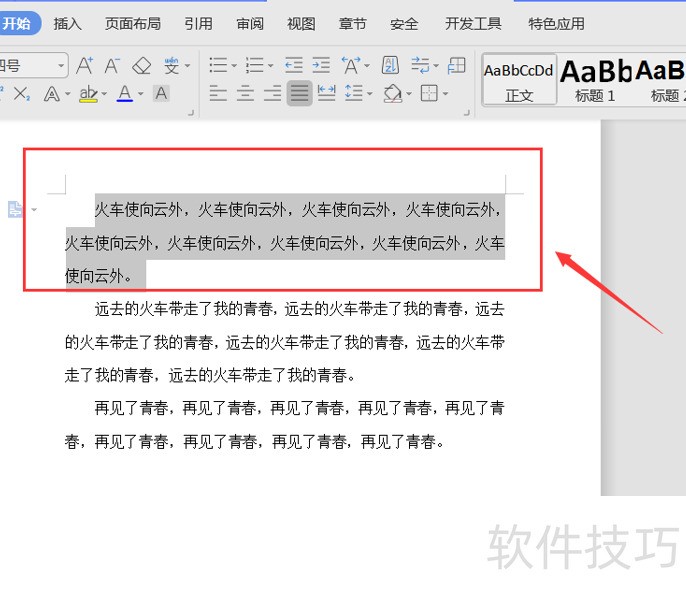Toggle character shading A icon
Image resolution: width=686 pixels, height=598 pixels.
161,93
